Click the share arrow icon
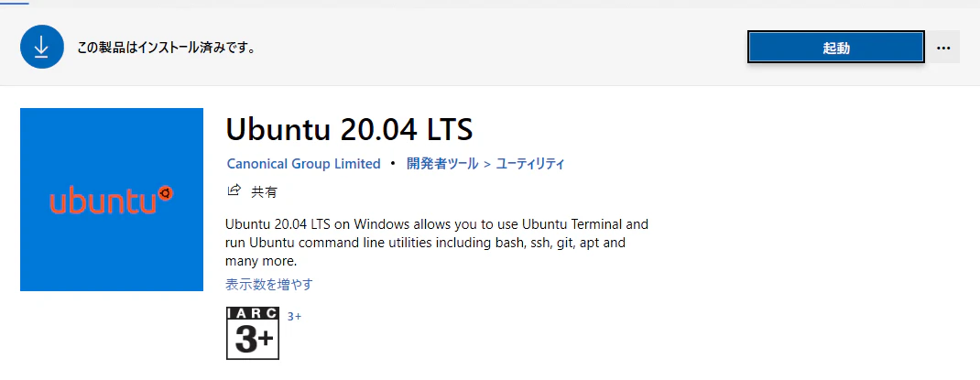The height and width of the screenshot is (380, 980). [x=234, y=190]
